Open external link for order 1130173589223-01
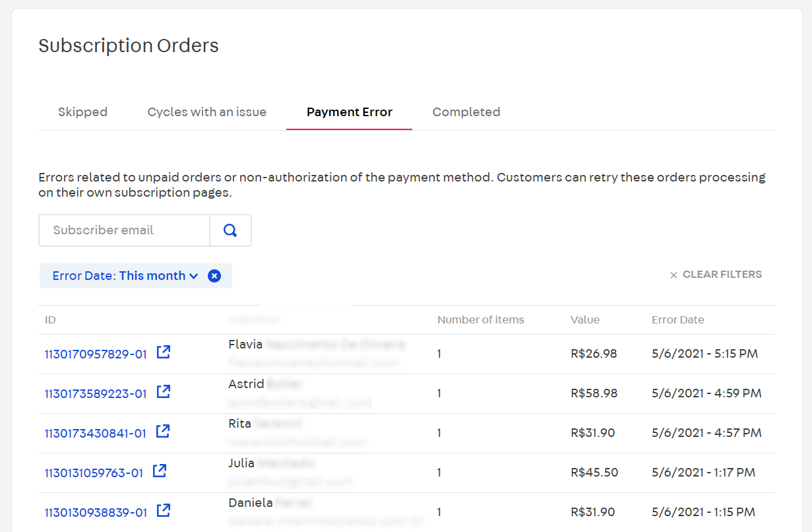This screenshot has width=812, height=532. tap(164, 392)
